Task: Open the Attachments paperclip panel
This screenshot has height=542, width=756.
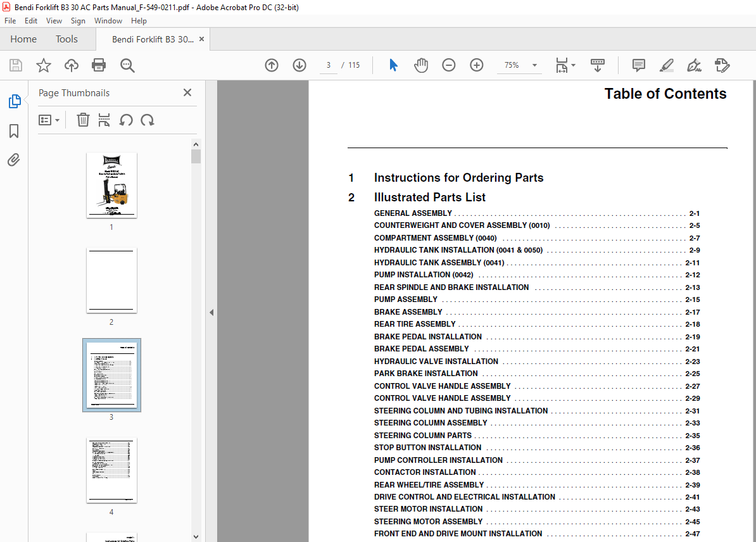Action: pyautogui.click(x=14, y=160)
